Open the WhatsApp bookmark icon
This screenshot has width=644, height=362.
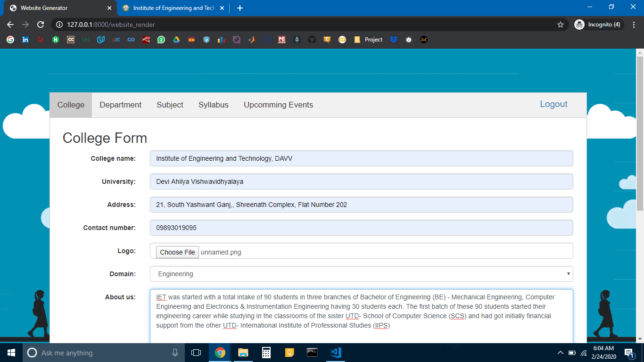(161, 40)
